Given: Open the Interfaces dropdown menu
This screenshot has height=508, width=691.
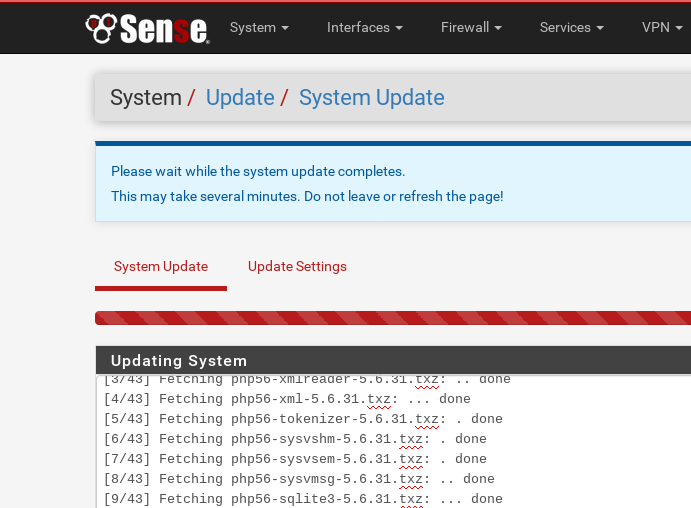Looking at the screenshot, I should click(364, 27).
